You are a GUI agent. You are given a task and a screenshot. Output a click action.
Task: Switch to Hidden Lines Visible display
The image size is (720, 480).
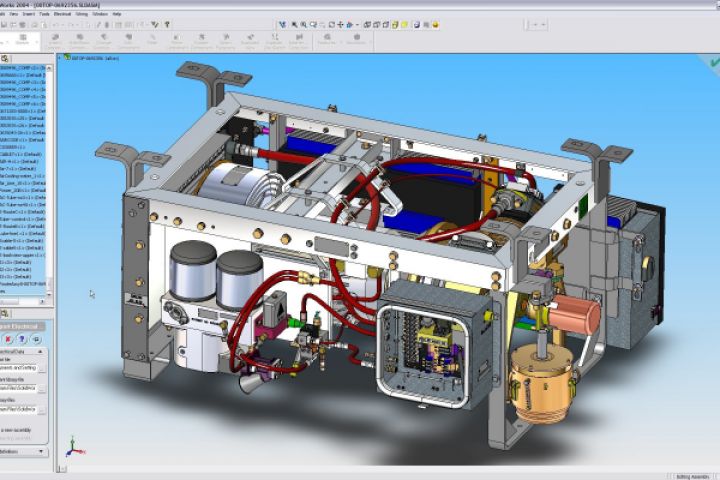377,25
